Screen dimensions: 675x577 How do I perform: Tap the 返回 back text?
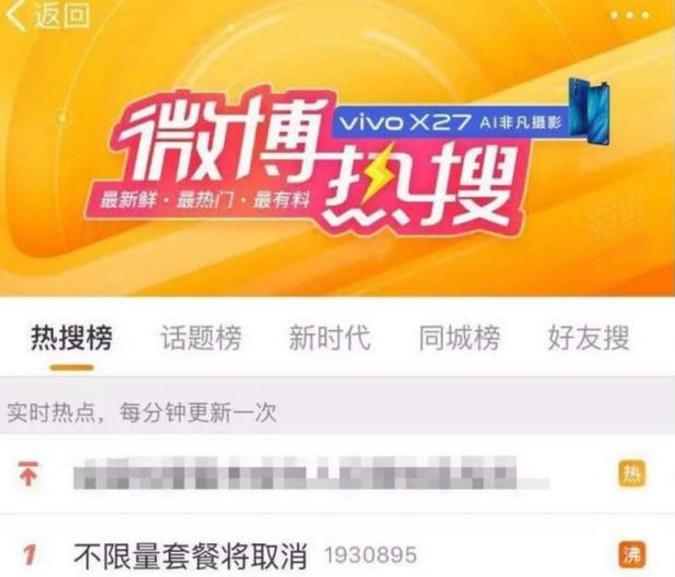click(x=62, y=16)
